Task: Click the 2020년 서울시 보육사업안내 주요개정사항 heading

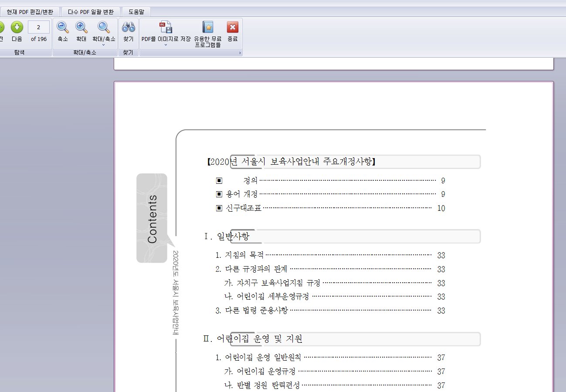Action: pyautogui.click(x=291, y=162)
